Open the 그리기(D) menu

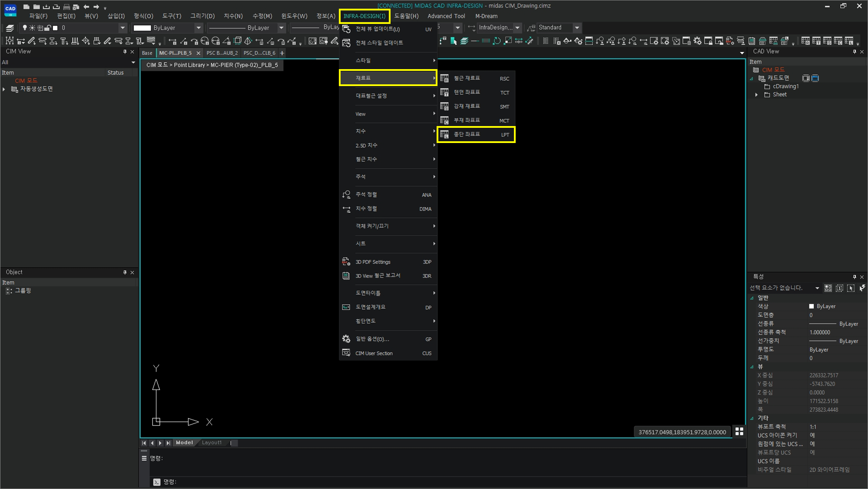pyautogui.click(x=202, y=16)
